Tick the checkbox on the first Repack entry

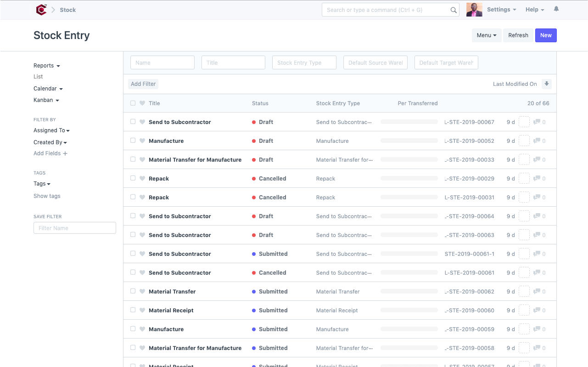coord(132,178)
